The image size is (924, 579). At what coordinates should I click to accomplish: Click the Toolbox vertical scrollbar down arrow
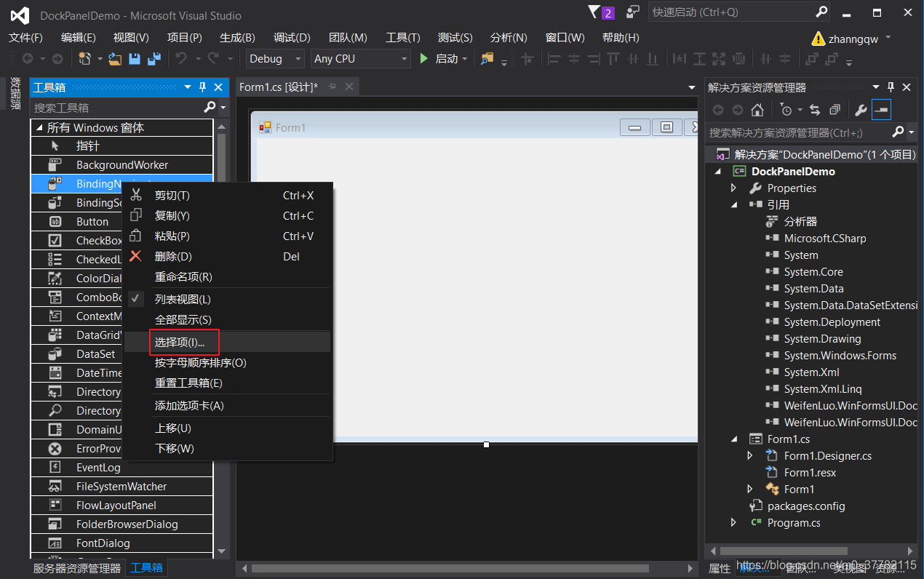tap(222, 553)
